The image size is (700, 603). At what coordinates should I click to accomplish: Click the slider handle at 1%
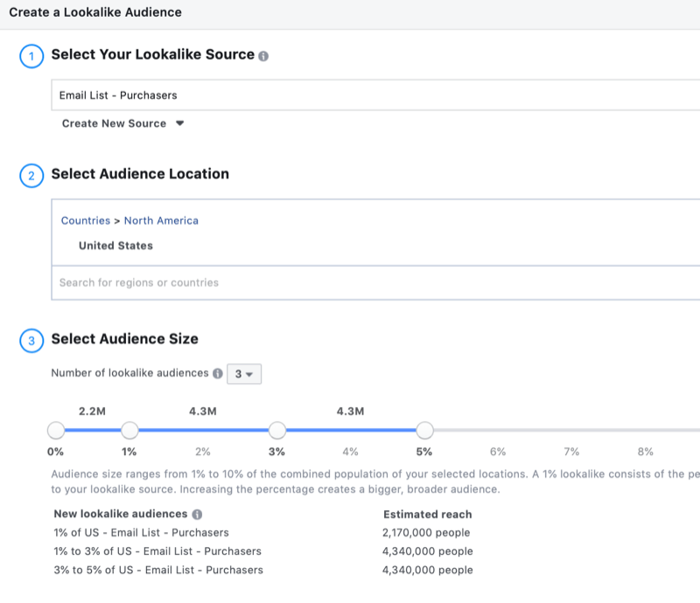129,430
